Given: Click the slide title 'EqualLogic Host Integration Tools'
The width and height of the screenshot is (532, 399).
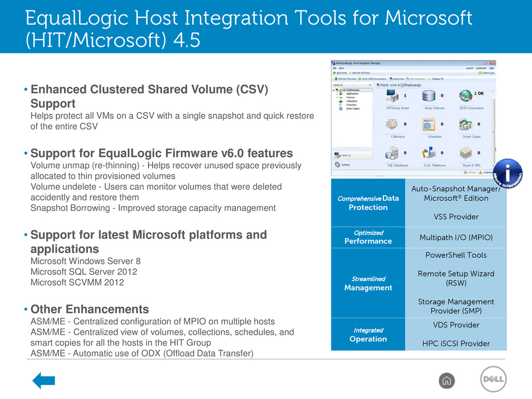Looking at the screenshot, I should (x=249, y=29).
